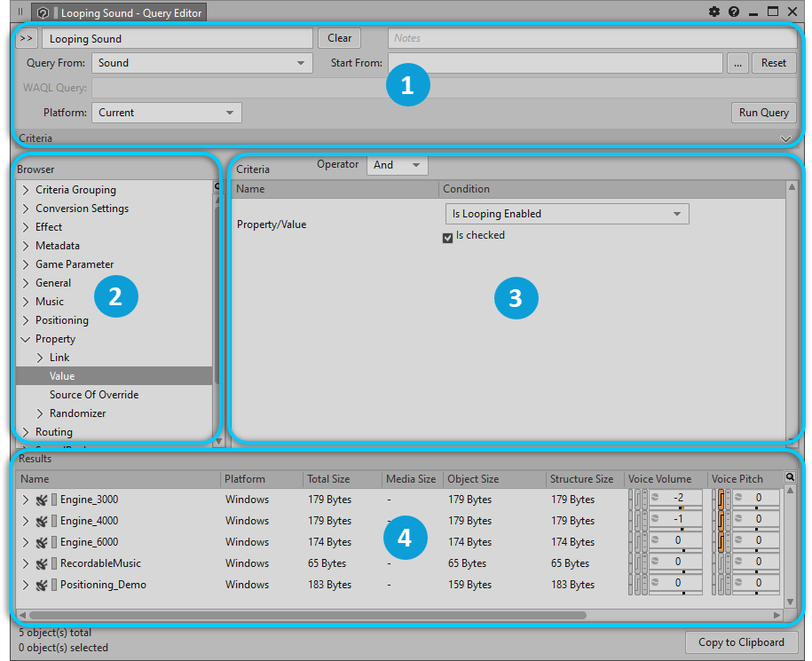Viewport: 812px width, 661px height.
Task: Click the Engine_3000 sound object icon
Action: coord(41,500)
